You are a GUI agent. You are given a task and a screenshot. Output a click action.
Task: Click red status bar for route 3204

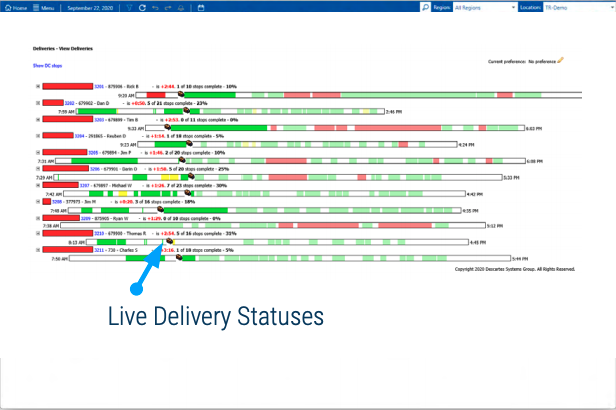point(58,135)
